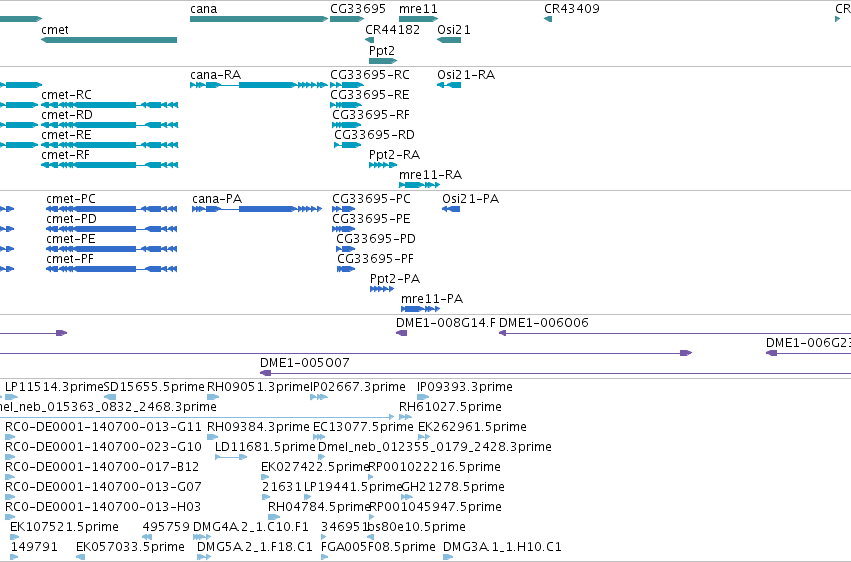Select transcript cana-RA
Image resolution: width=851 pixels, height=562 pixels.
[259, 85]
